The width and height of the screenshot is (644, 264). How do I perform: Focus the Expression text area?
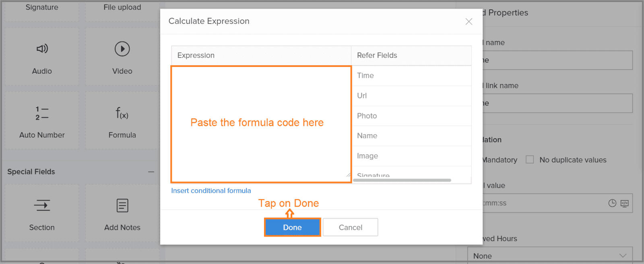coord(261,125)
